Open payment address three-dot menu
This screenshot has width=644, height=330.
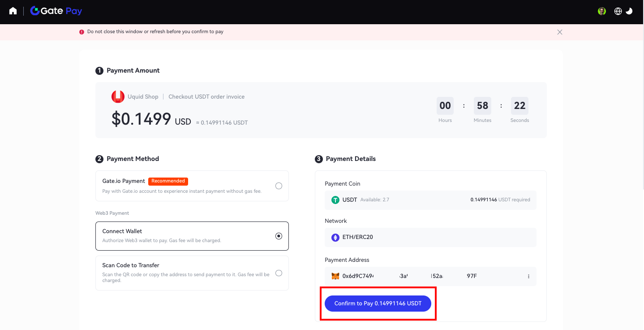coord(528,276)
